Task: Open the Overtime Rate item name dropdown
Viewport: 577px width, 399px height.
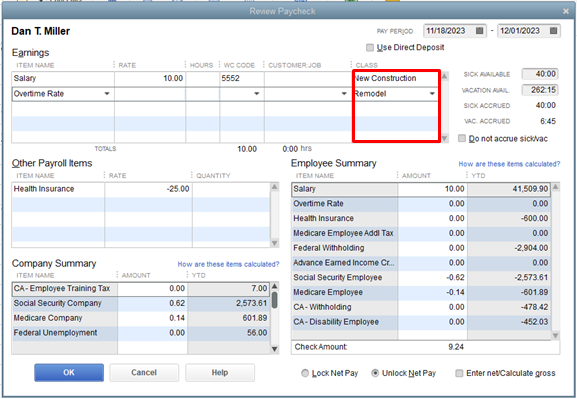Action: 107,94
